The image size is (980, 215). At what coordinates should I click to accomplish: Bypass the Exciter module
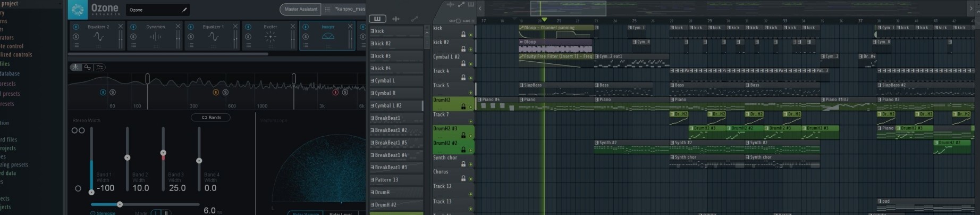(248, 27)
